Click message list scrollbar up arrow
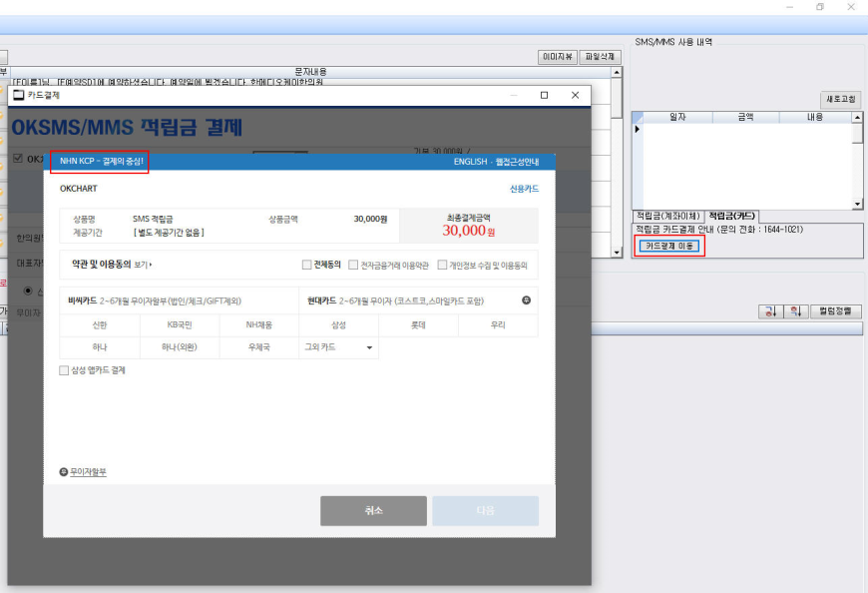The width and height of the screenshot is (868, 593). (617, 73)
